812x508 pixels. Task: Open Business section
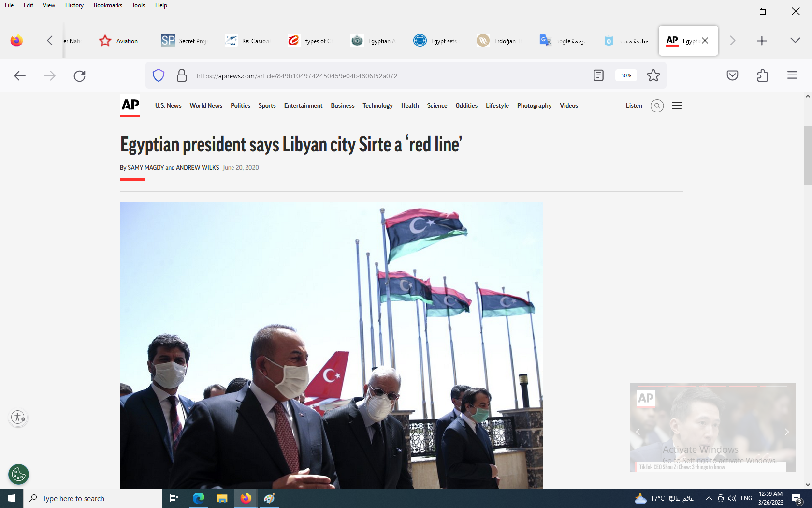click(x=343, y=105)
